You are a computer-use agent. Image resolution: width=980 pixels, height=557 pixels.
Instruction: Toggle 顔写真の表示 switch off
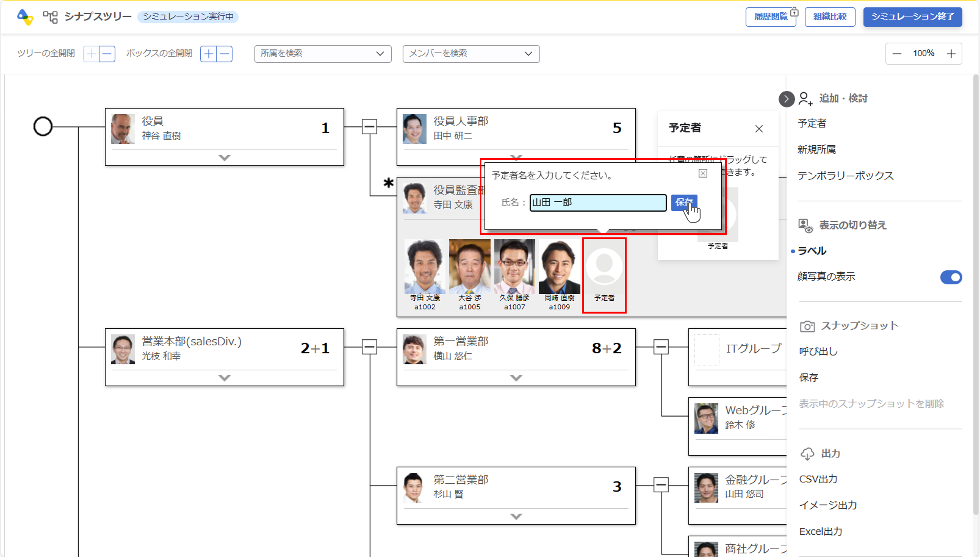951,277
